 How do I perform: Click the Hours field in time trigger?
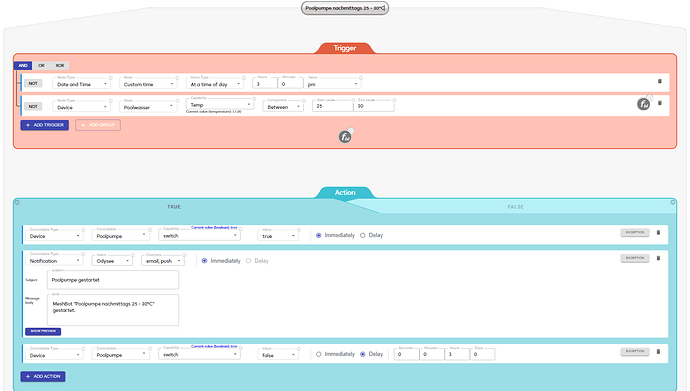point(264,84)
